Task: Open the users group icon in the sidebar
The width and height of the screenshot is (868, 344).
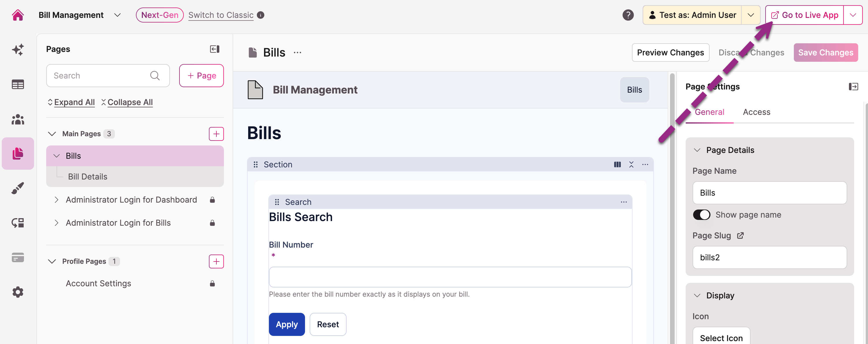Action: pyautogui.click(x=18, y=119)
